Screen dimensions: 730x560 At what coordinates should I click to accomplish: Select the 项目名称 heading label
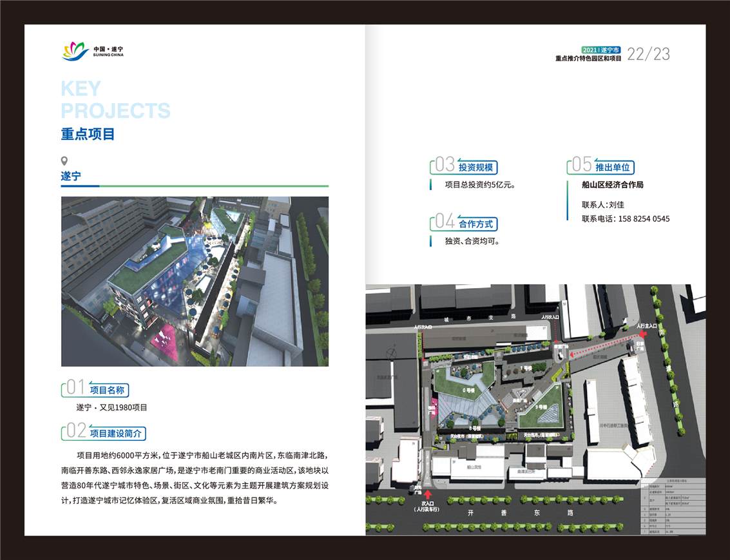point(107,390)
